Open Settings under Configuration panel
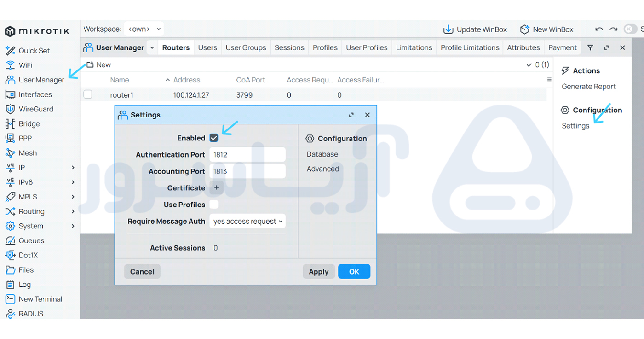 coord(575,126)
